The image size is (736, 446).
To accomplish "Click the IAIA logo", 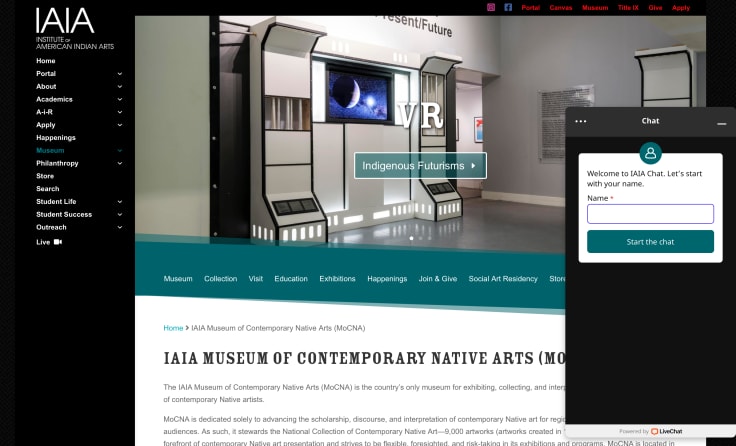I will coord(75,28).
